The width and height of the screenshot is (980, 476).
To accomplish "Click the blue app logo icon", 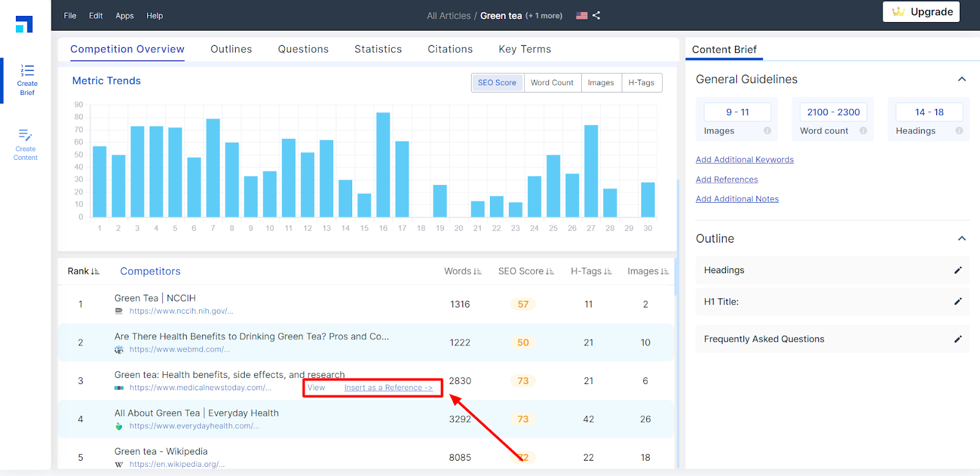I will coord(24,24).
